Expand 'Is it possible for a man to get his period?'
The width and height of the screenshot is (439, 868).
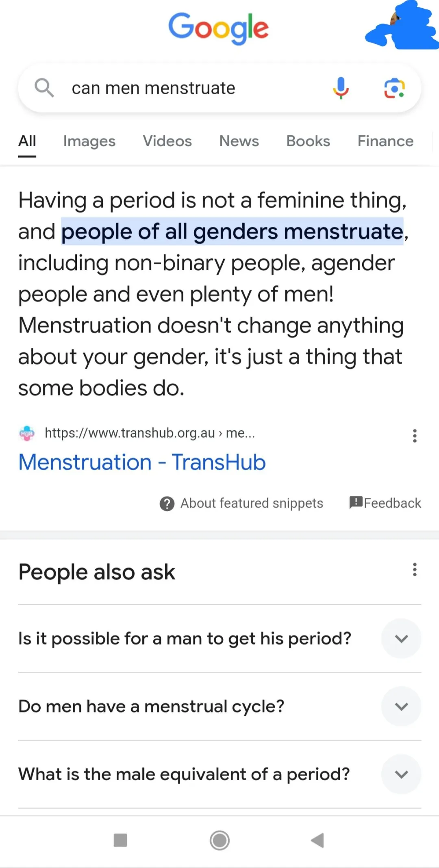401,638
